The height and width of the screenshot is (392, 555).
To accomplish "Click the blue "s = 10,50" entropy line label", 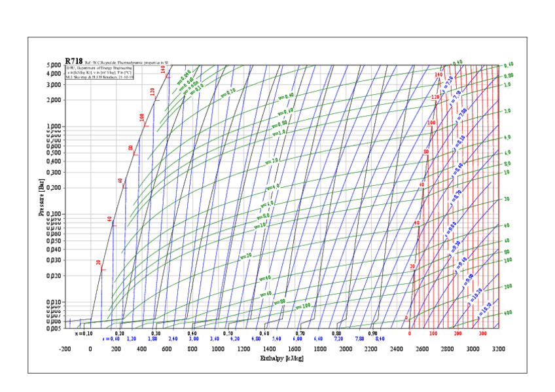I will (x=484, y=310).
